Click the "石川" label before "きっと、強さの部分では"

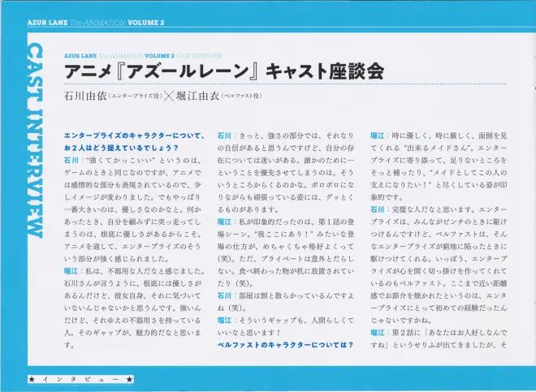tap(225, 136)
